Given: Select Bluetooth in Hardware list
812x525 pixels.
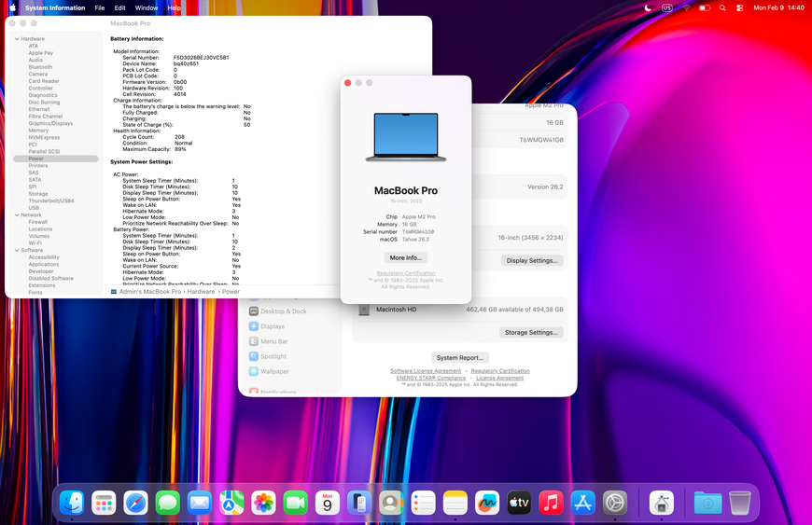Looking at the screenshot, I should tap(40, 67).
